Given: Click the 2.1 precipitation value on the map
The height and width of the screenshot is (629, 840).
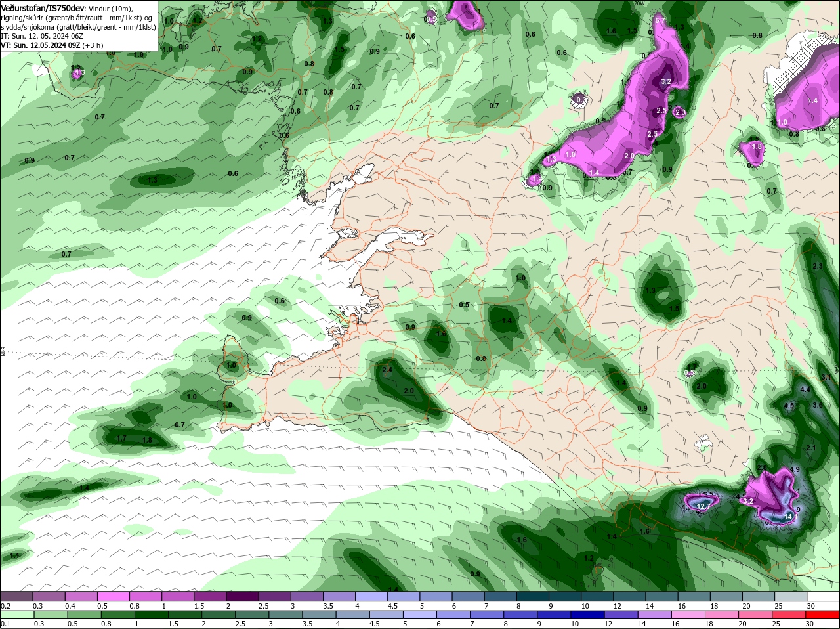Looking at the screenshot, I should coord(810,448).
